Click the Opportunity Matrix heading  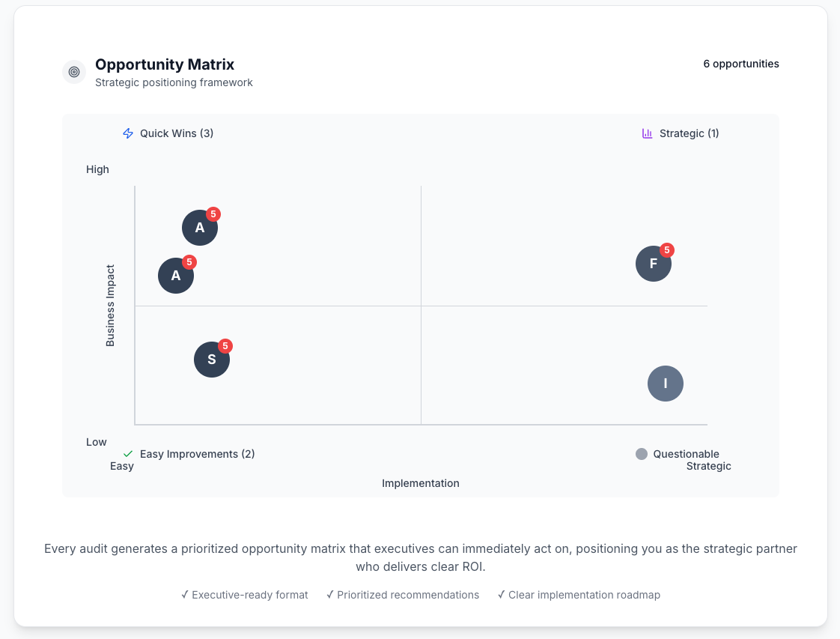tap(165, 64)
